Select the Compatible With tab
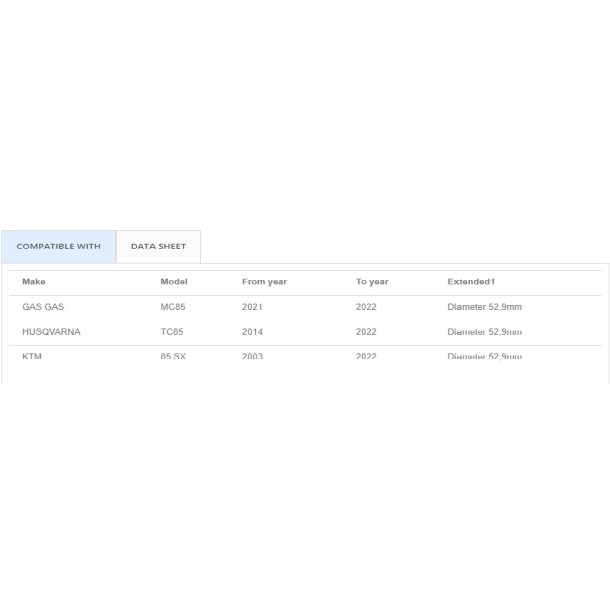The width and height of the screenshot is (610, 610). pyautogui.click(x=58, y=246)
